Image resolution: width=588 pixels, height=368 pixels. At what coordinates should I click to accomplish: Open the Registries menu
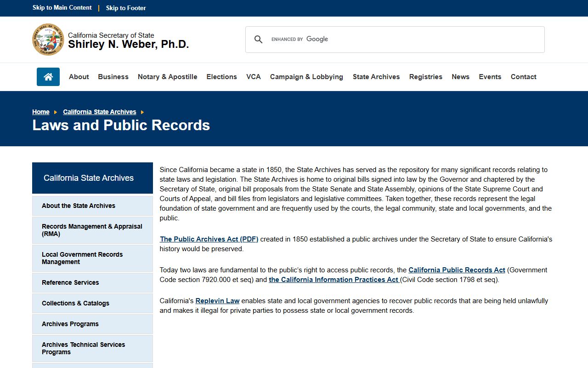(x=426, y=77)
